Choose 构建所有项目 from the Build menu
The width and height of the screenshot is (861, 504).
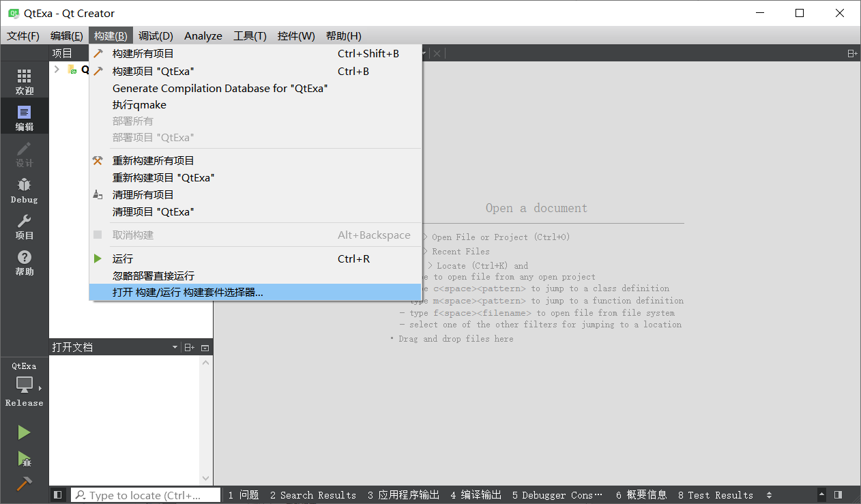pyautogui.click(x=255, y=54)
